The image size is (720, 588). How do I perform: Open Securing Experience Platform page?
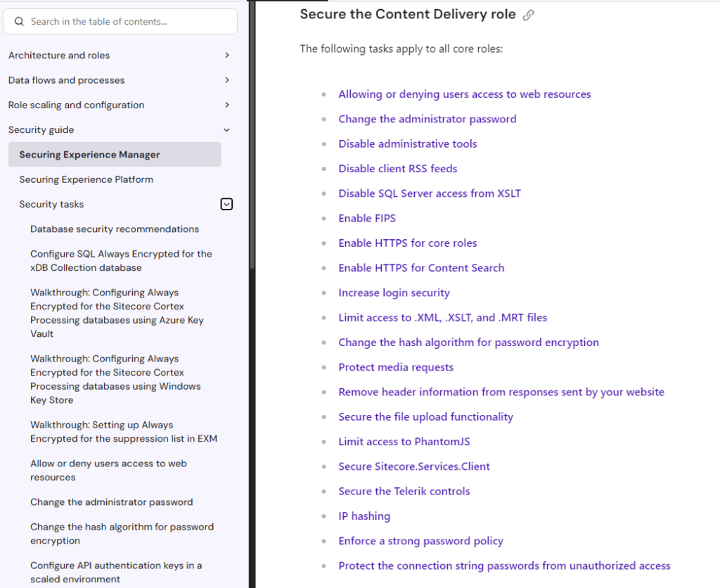pos(86,179)
